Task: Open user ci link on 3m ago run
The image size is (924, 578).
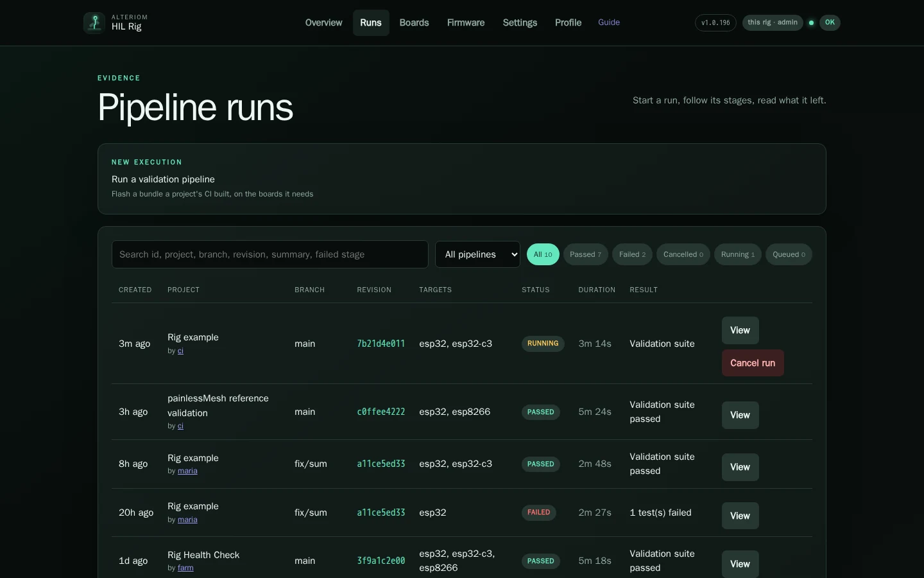Action: coord(180,351)
